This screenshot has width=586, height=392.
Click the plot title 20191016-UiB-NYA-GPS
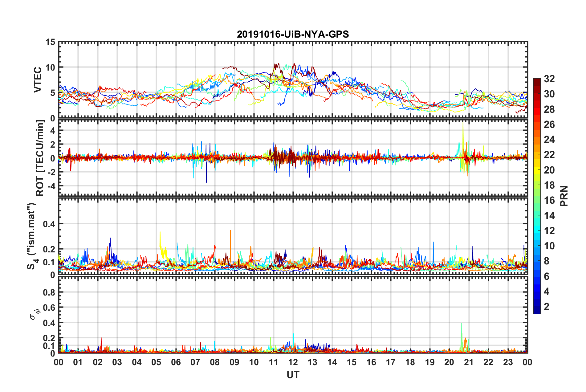tap(293, 34)
